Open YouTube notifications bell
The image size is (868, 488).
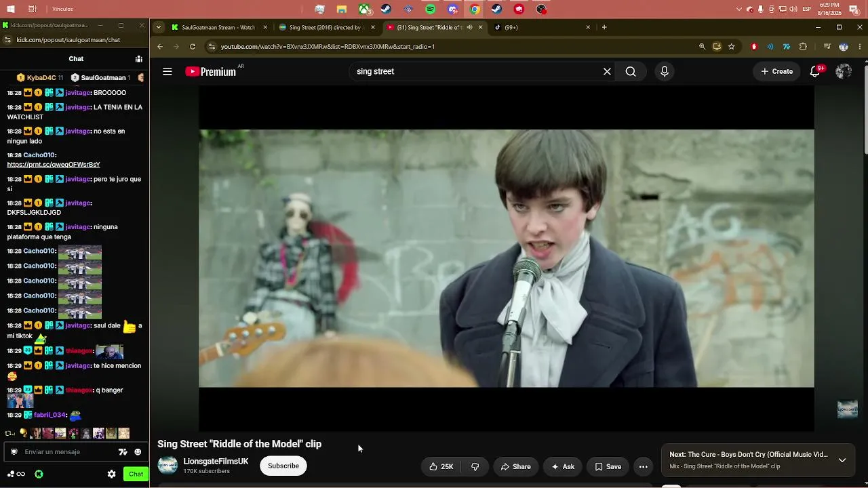click(815, 71)
